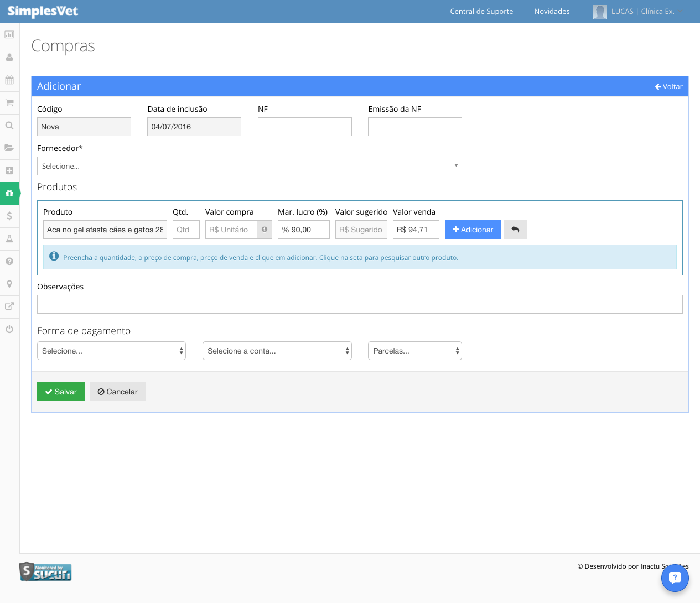This screenshot has width=700, height=603.
Task: Open the search magnifier icon in sidebar
Action: coord(9,125)
